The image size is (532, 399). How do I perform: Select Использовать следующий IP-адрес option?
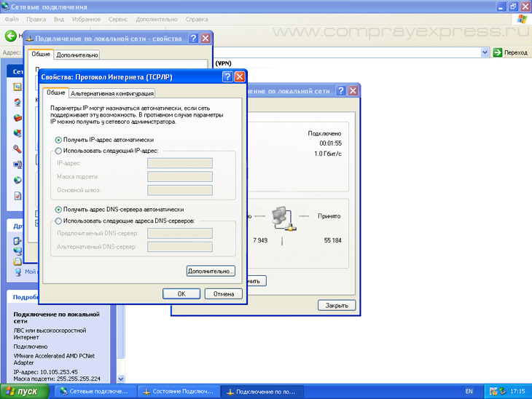[x=58, y=151]
